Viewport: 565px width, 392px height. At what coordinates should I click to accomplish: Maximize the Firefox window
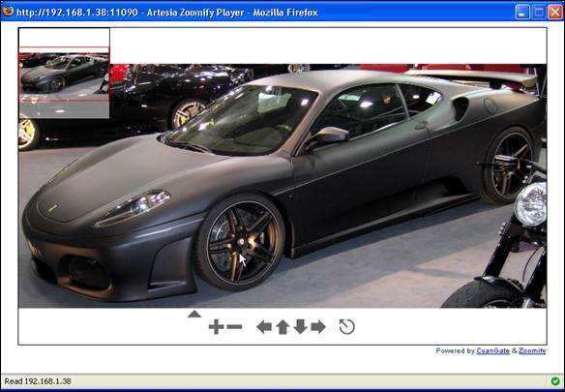tap(539, 13)
